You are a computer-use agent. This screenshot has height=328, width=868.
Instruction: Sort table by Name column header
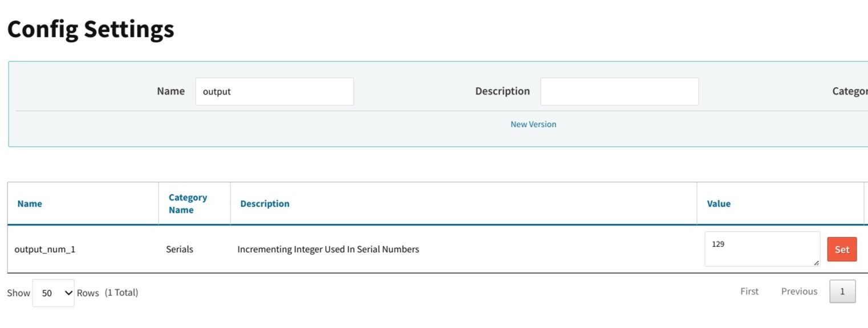tap(30, 204)
